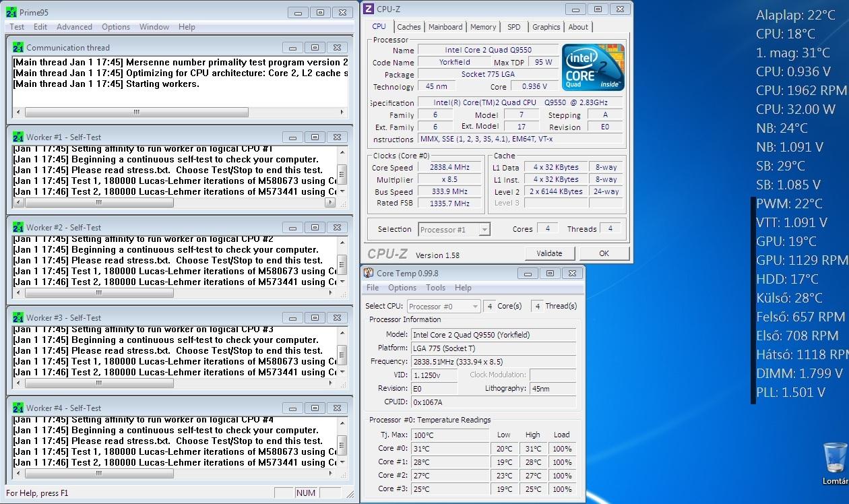Screen dimensions: 849x504
Task: Click the Level 2 cache 2 x 6144 KBytes
Action: coord(556,191)
